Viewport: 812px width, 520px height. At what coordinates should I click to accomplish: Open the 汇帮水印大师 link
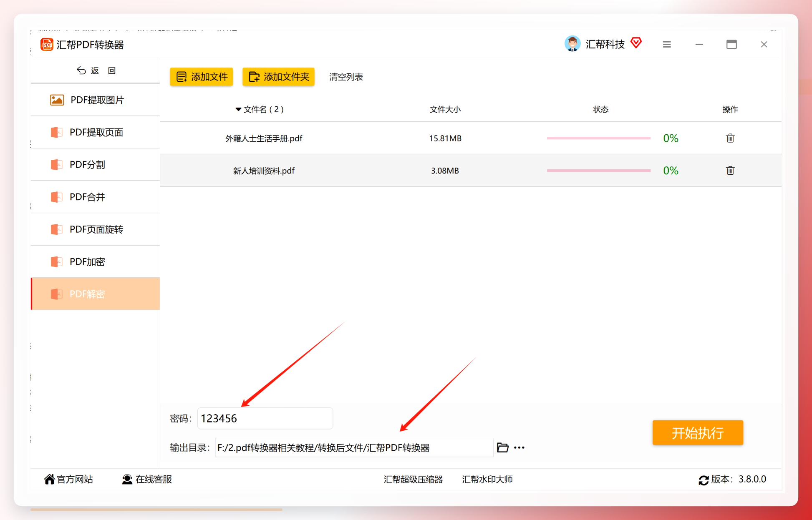point(487,480)
